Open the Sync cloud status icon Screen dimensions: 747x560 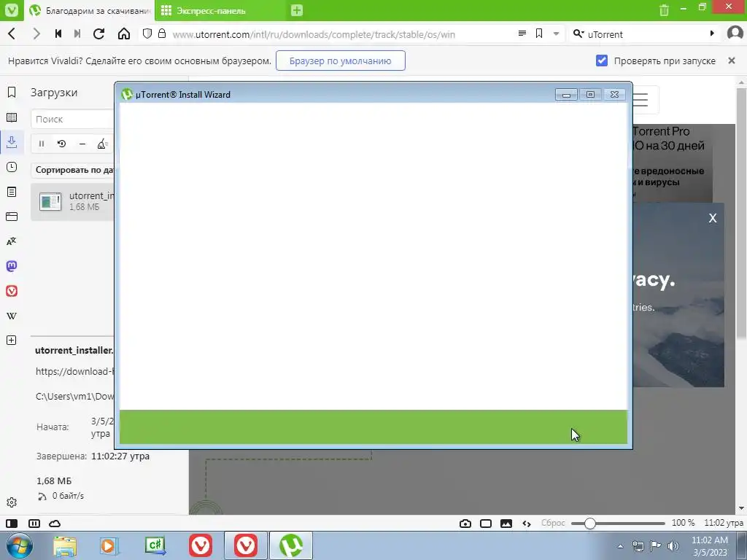(x=55, y=524)
